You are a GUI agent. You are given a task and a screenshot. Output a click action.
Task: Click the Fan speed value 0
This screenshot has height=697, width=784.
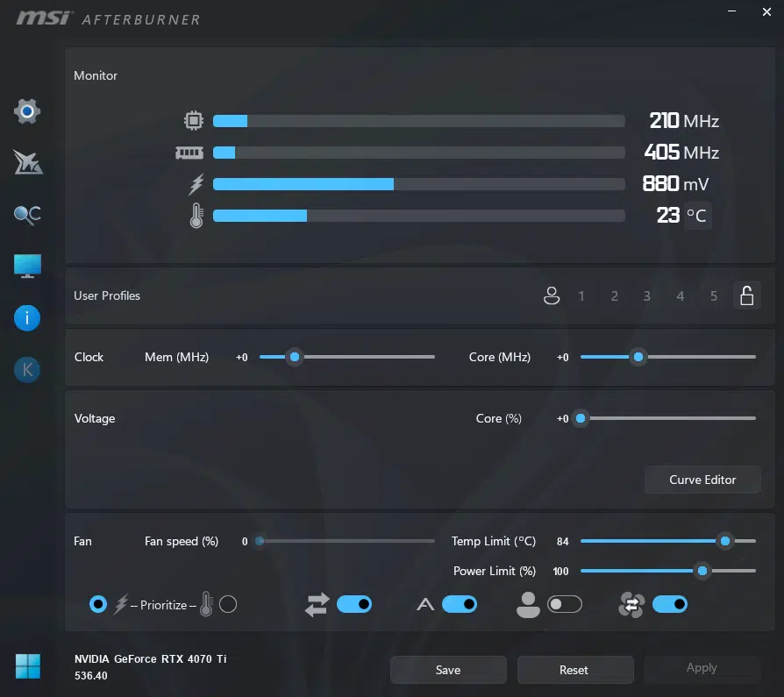[x=245, y=542]
